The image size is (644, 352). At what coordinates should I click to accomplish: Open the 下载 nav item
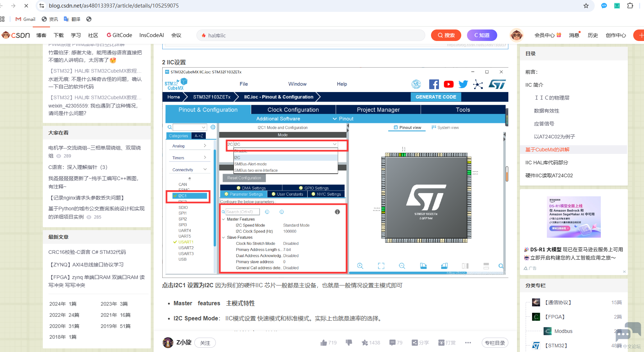coord(59,35)
